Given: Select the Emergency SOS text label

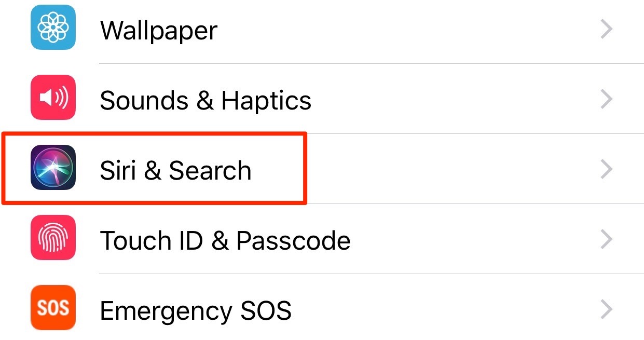Looking at the screenshot, I should click(196, 311).
